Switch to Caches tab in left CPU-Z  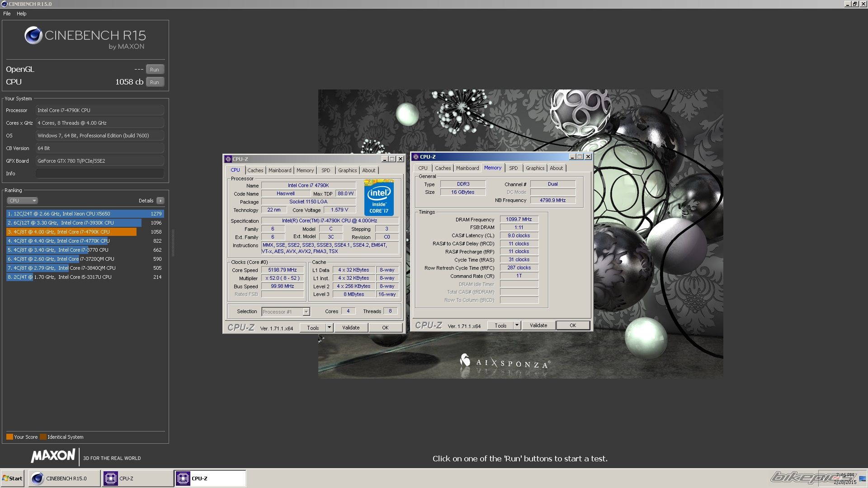(x=255, y=170)
